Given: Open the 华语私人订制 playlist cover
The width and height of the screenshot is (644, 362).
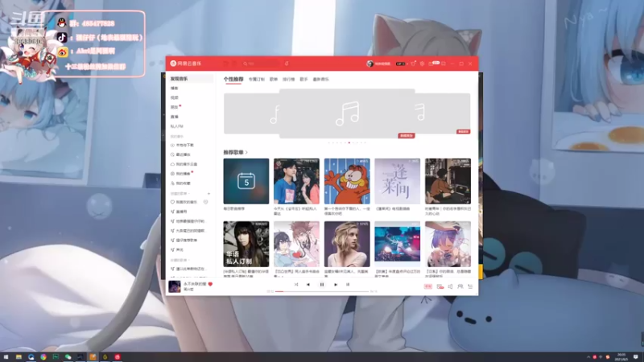Looking at the screenshot, I should pyautogui.click(x=246, y=244).
